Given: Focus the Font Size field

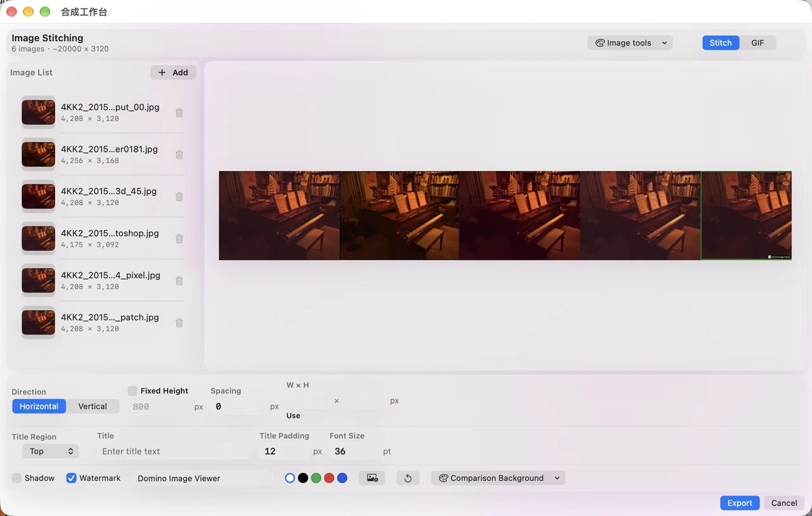Looking at the screenshot, I should (354, 451).
